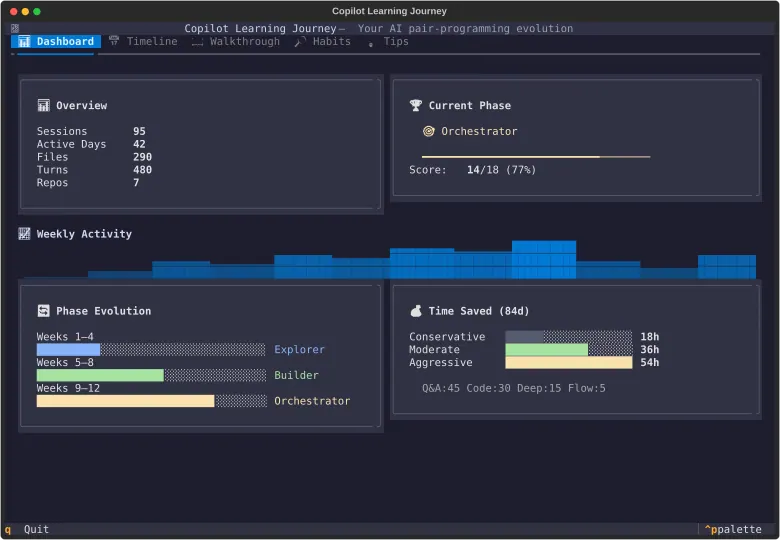Click the Conservative time saved bar
The image size is (780, 540).
[x=569, y=337]
